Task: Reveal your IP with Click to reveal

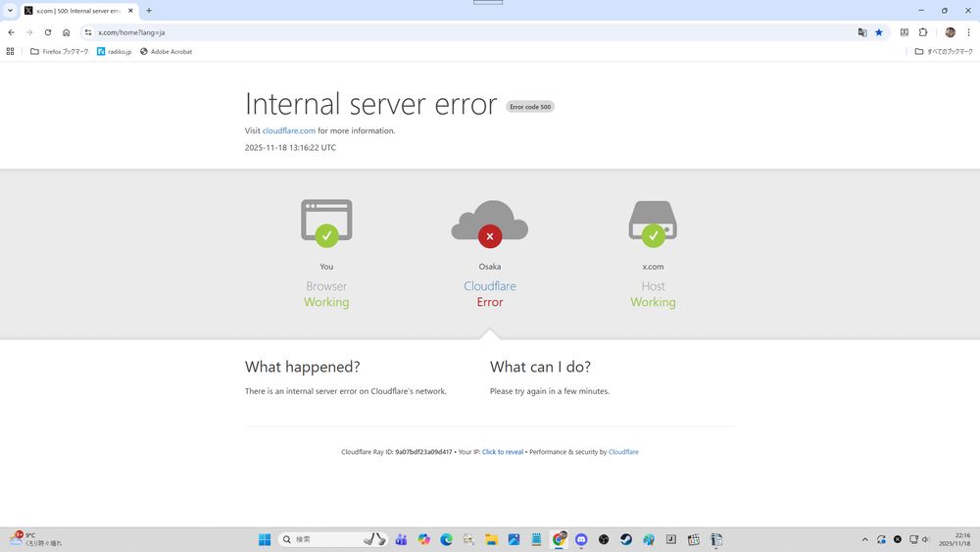Action: pyautogui.click(x=503, y=452)
